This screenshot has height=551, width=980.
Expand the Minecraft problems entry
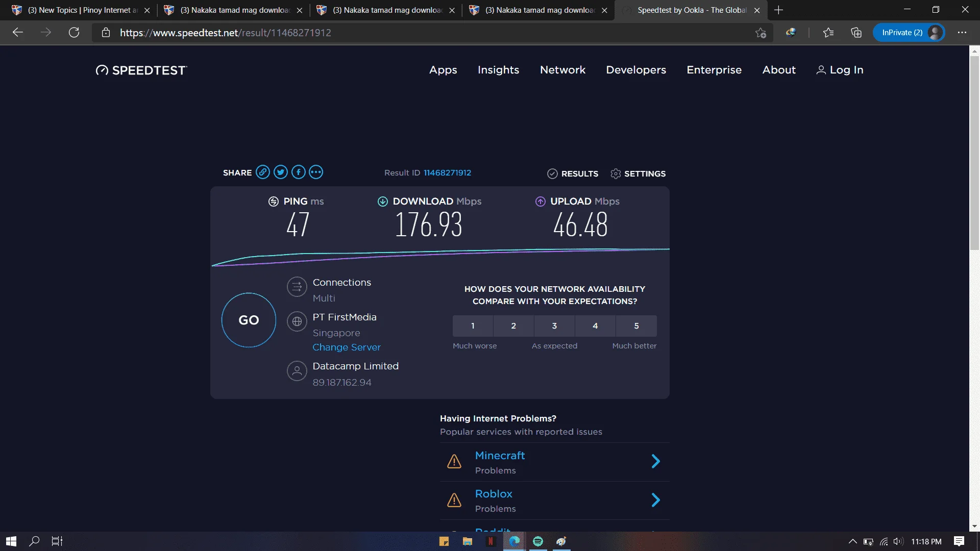point(656,462)
